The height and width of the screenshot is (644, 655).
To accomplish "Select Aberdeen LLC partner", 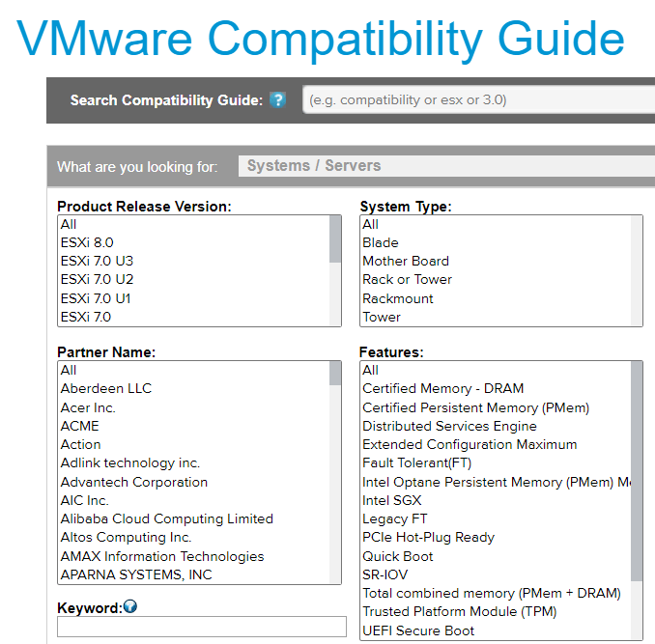I will pos(193,388).
